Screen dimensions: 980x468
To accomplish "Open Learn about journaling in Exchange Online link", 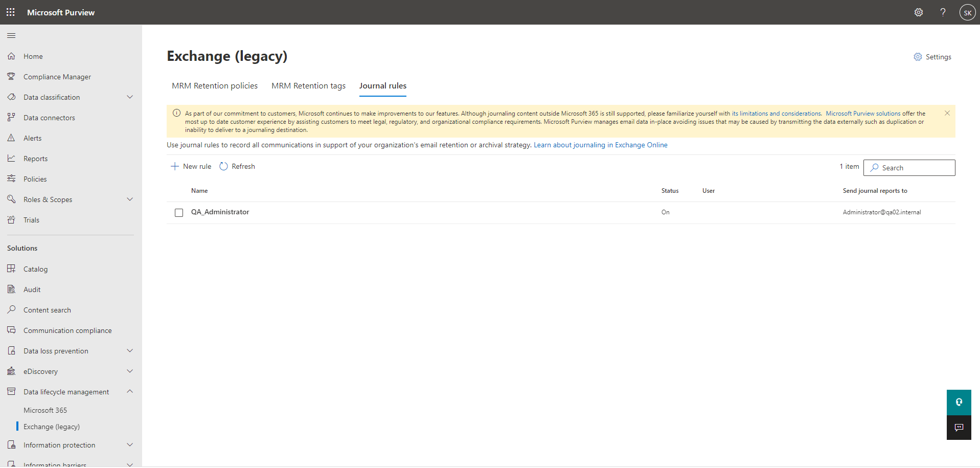I will click(x=600, y=145).
